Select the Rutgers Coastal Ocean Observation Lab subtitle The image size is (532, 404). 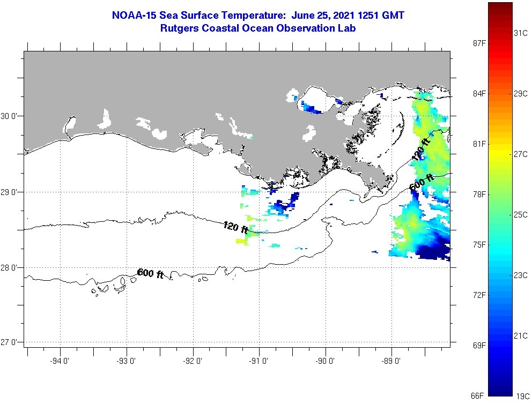pyautogui.click(x=258, y=28)
